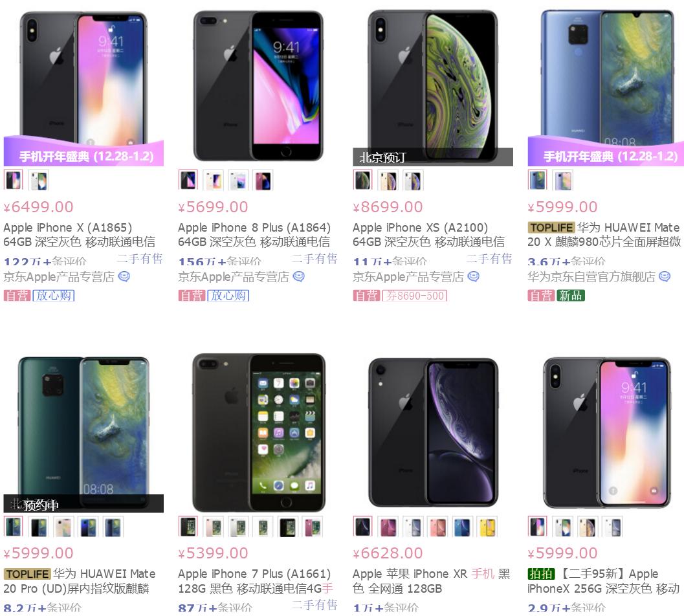Select the second Mate 20 X color thumbnail

click(563, 181)
